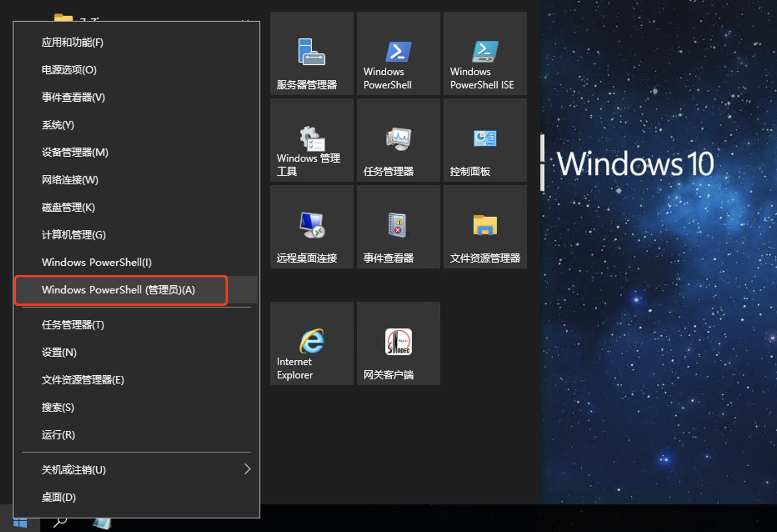The width and height of the screenshot is (777, 532).
Task: Open 设备管理器(M) from the menu
Action: tap(136, 152)
